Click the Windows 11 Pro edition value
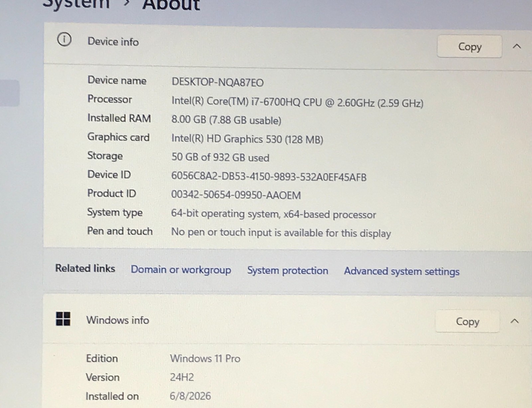This screenshot has width=532, height=408. click(205, 358)
